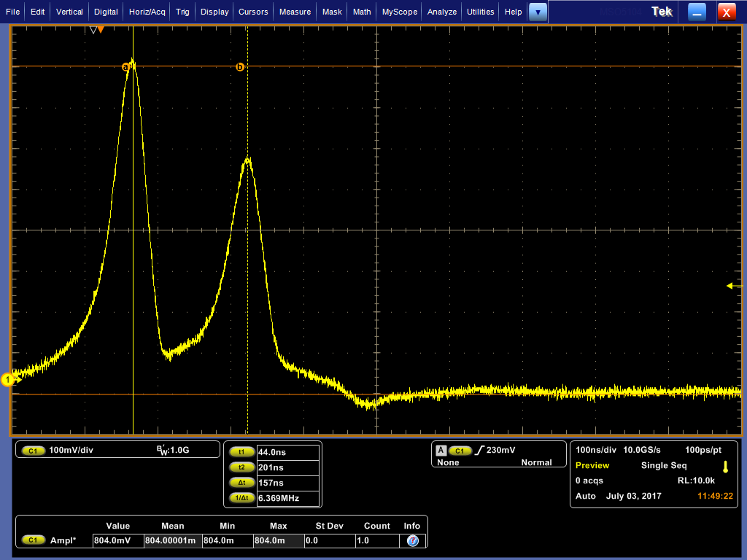Open the Cursors menu
This screenshot has height=560, width=747.
[x=253, y=12]
